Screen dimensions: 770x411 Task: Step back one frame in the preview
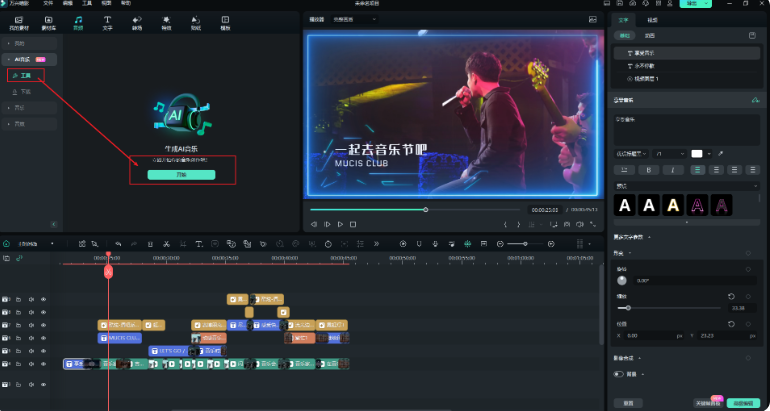(x=313, y=224)
